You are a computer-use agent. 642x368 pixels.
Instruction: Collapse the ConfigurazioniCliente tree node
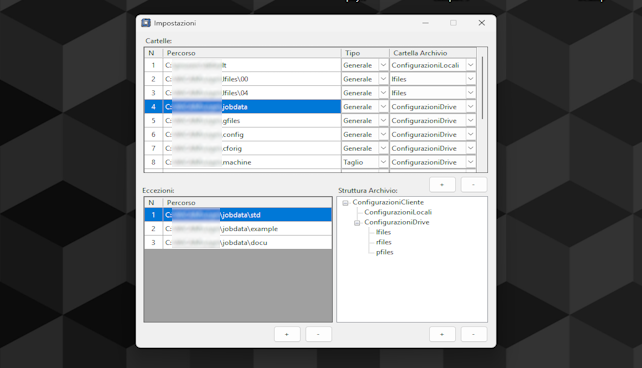tap(345, 203)
